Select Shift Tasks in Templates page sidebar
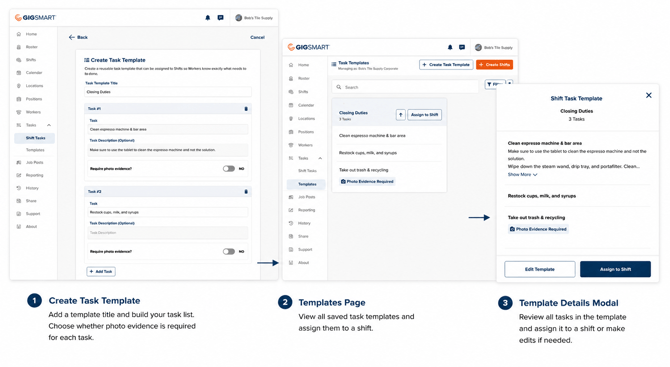This screenshot has height=367, width=670. click(307, 171)
